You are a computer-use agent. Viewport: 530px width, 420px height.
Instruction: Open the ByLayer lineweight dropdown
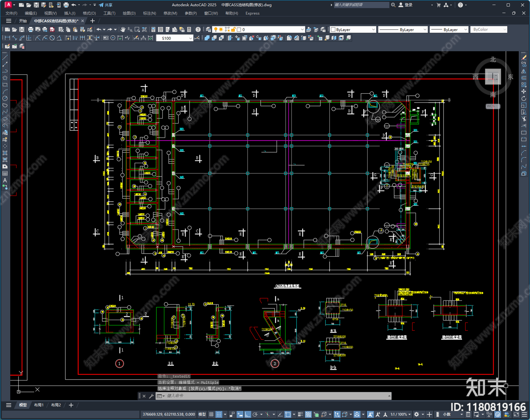click(x=449, y=29)
